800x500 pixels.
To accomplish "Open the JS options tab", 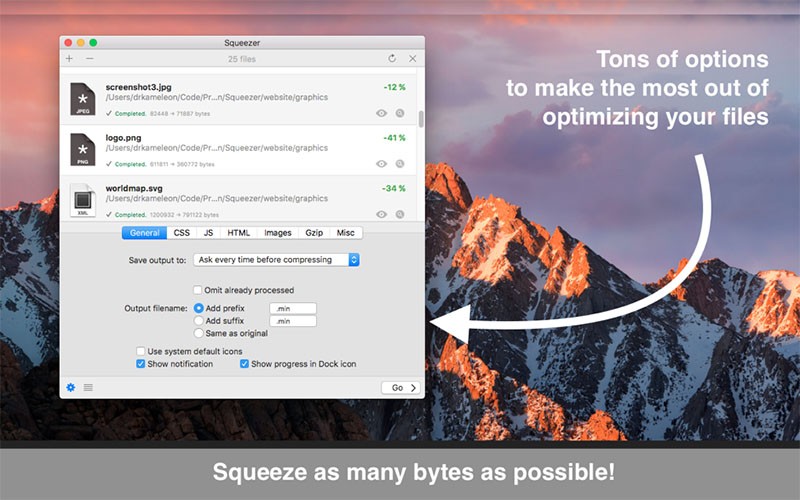I will (208, 233).
